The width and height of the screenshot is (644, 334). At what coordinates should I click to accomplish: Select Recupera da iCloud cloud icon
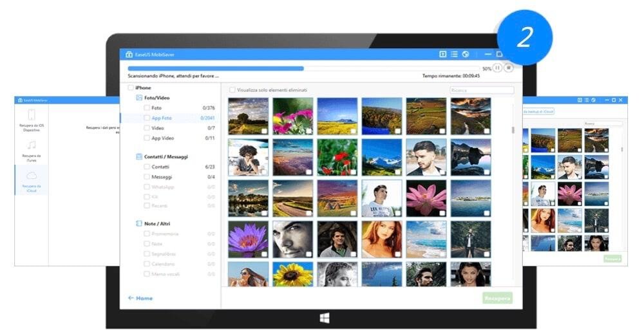click(32, 176)
